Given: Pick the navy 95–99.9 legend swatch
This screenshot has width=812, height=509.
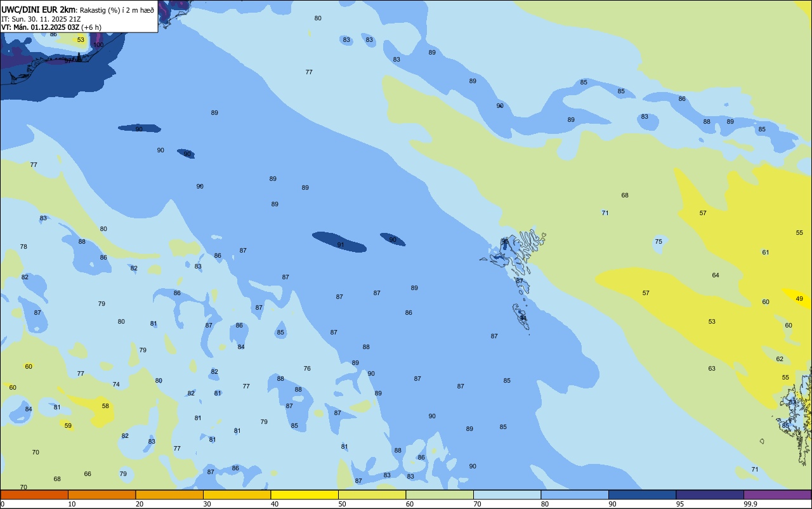Looking at the screenshot, I should tap(710, 494).
